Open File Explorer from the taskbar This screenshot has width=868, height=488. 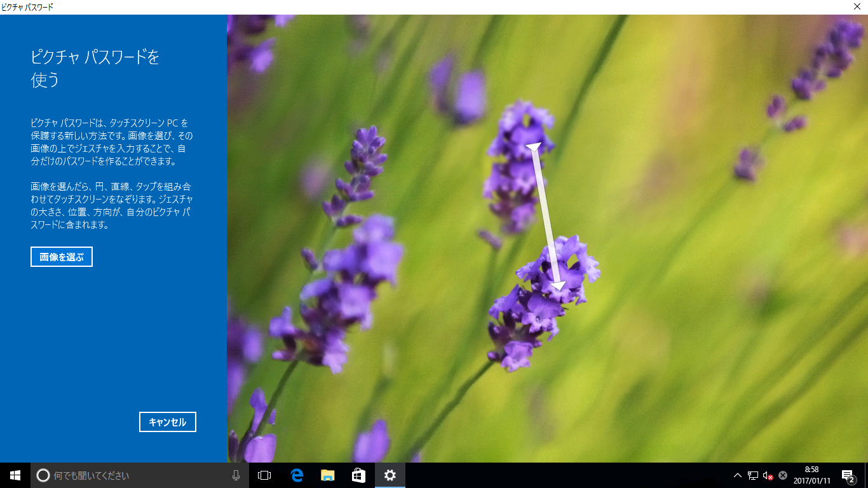(x=327, y=475)
